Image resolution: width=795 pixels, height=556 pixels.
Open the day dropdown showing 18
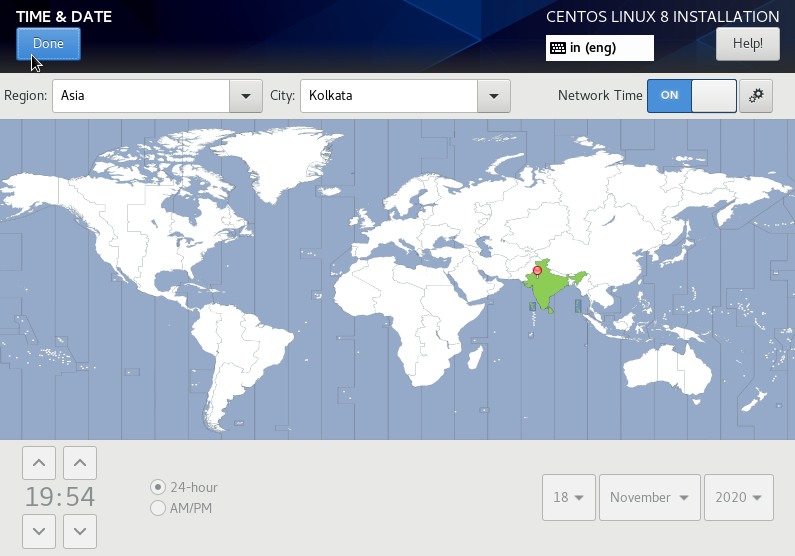(568, 497)
